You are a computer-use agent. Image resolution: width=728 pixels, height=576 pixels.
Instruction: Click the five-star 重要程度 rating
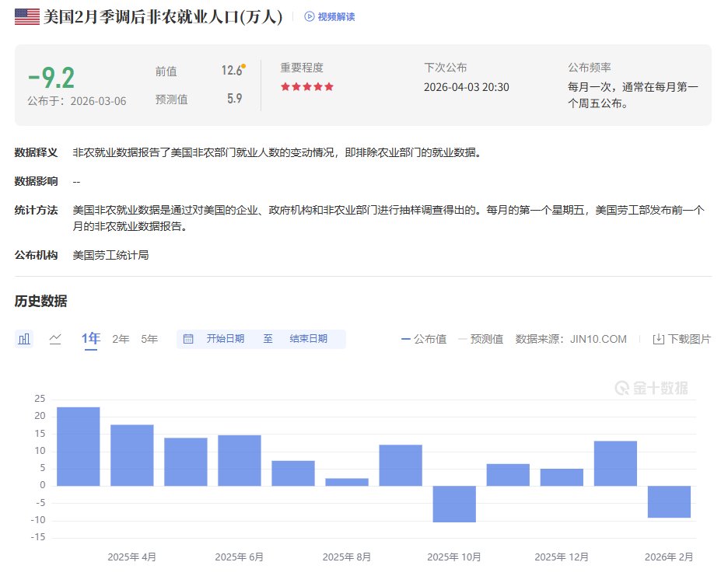[307, 87]
